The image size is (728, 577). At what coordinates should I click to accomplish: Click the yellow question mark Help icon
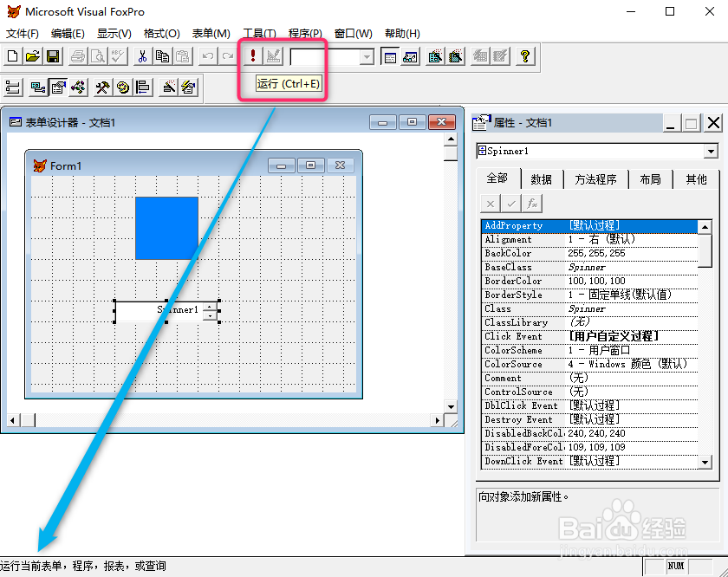click(525, 56)
